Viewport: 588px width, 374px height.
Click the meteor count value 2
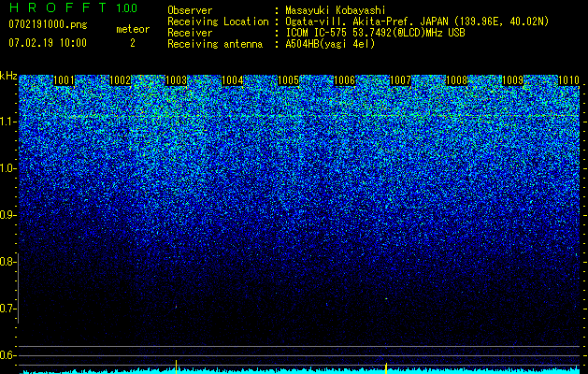click(x=133, y=43)
